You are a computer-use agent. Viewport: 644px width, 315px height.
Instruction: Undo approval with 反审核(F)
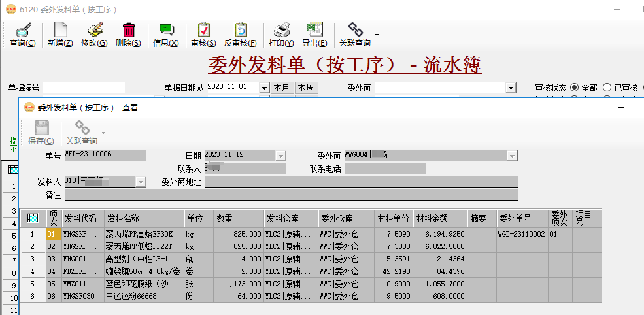point(240,35)
